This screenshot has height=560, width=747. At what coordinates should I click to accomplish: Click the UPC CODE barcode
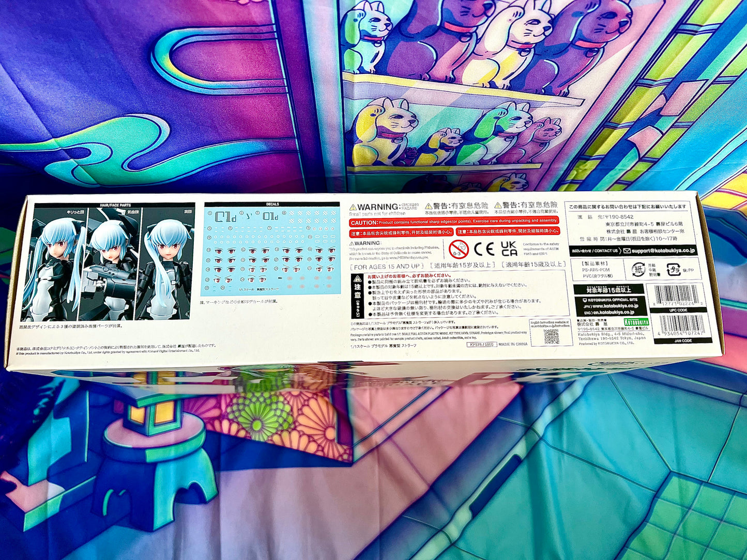coord(677,296)
